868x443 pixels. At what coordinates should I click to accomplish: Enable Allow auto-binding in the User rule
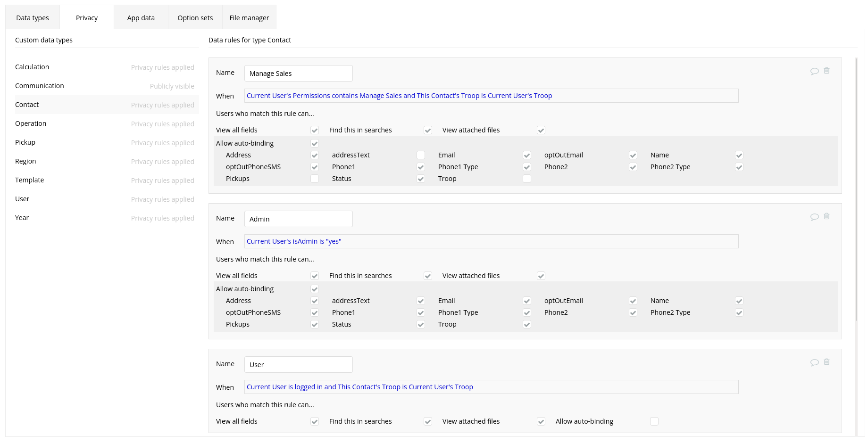point(654,421)
